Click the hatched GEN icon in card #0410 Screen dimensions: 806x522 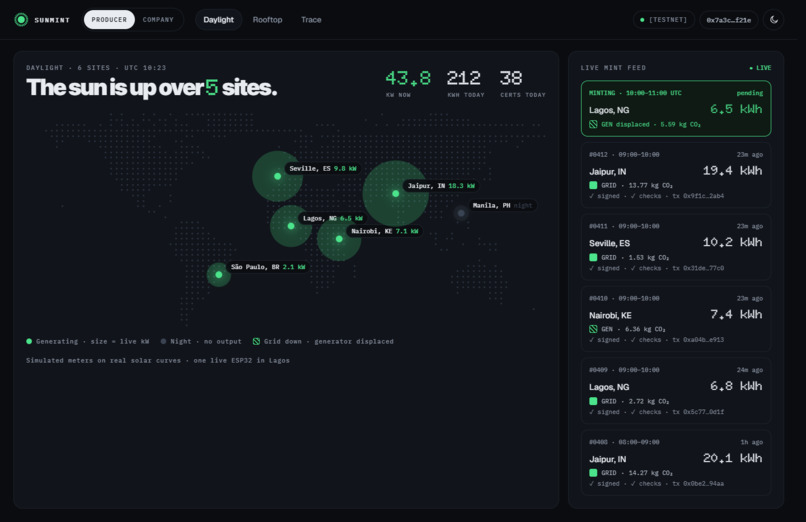(593, 329)
